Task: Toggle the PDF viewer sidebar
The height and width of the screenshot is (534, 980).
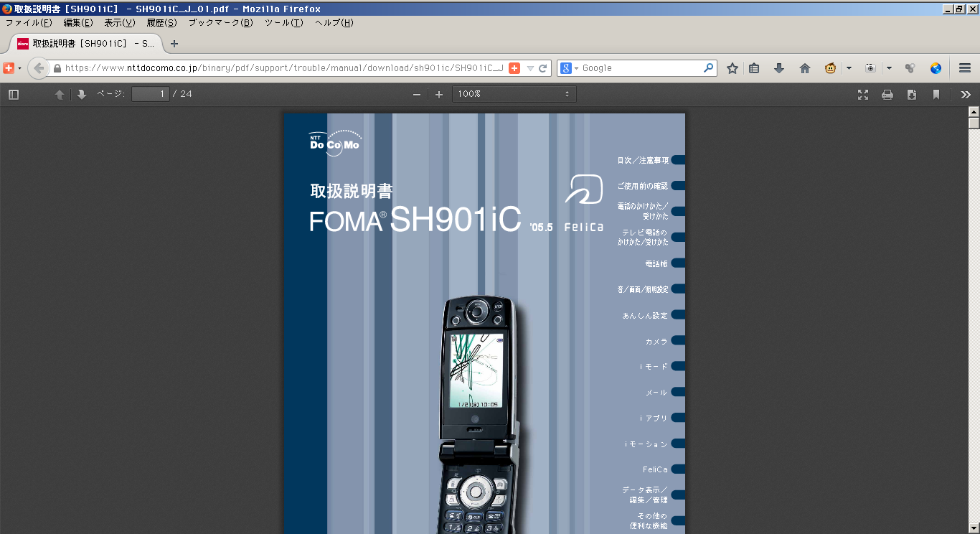Action: pos(14,94)
